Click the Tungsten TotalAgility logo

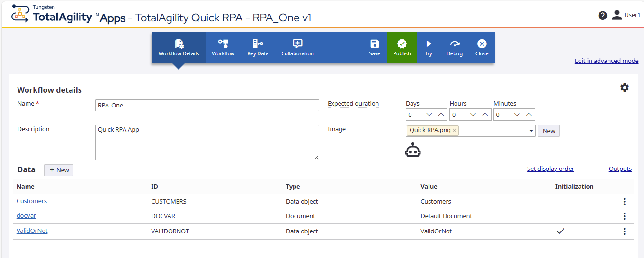(x=68, y=14)
